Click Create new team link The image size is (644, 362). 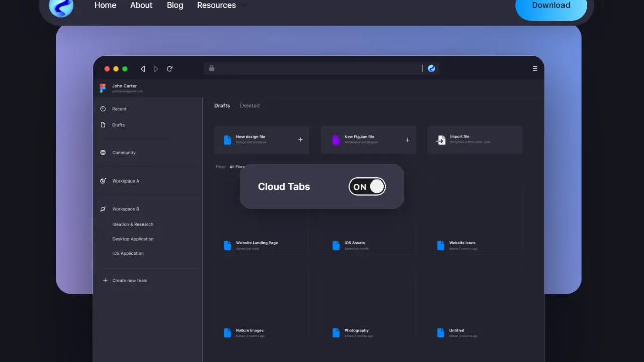tap(129, 281)
